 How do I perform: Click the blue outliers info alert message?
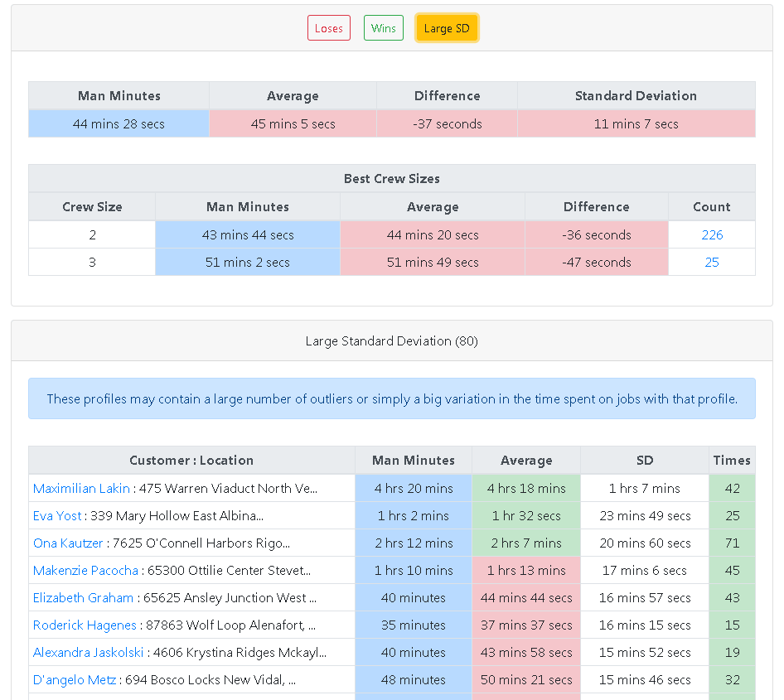(x=391, y=398)
